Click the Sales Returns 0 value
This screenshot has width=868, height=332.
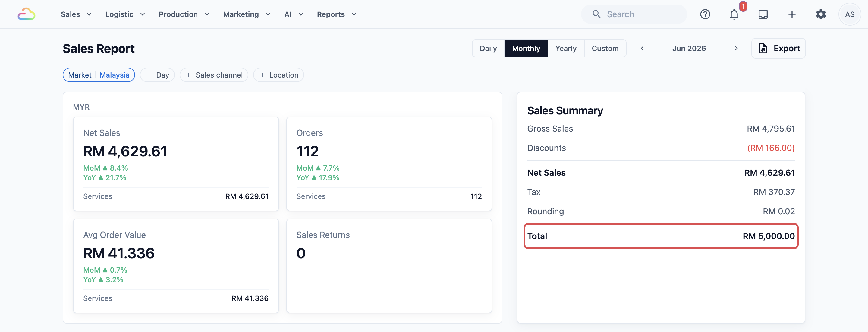[301, 253]
